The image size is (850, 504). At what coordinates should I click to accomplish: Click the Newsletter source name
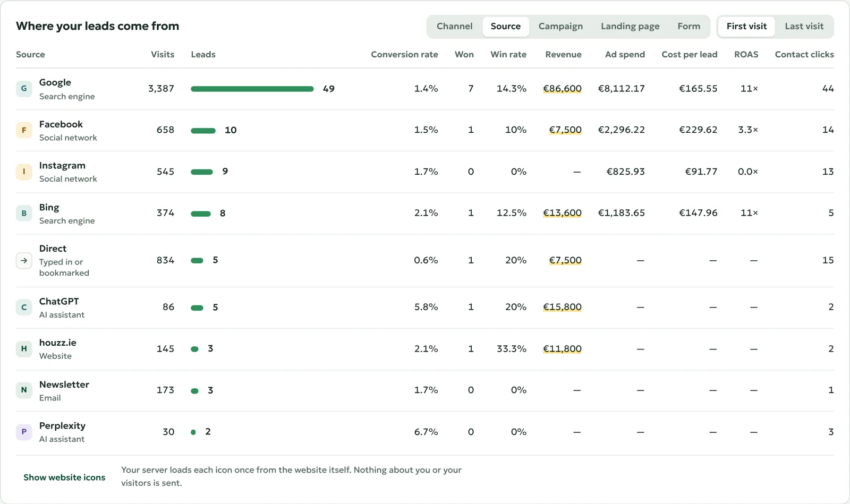pyautogui.click(x=64, y=385)
